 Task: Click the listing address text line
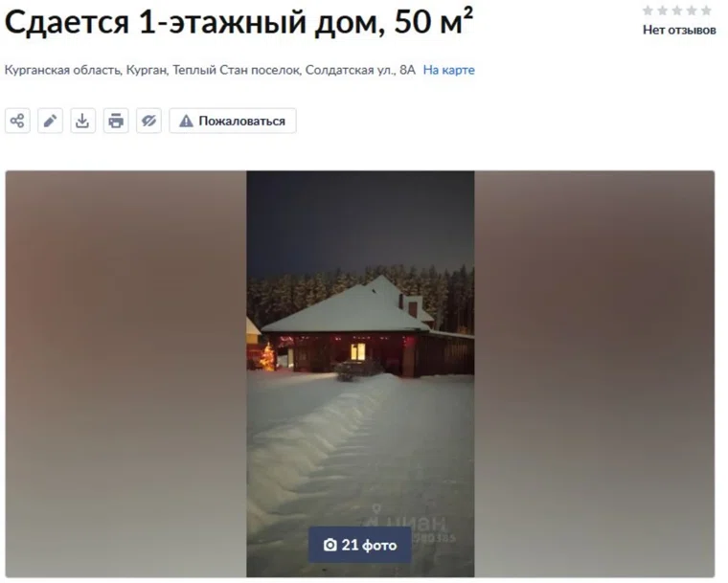[210, 70]
